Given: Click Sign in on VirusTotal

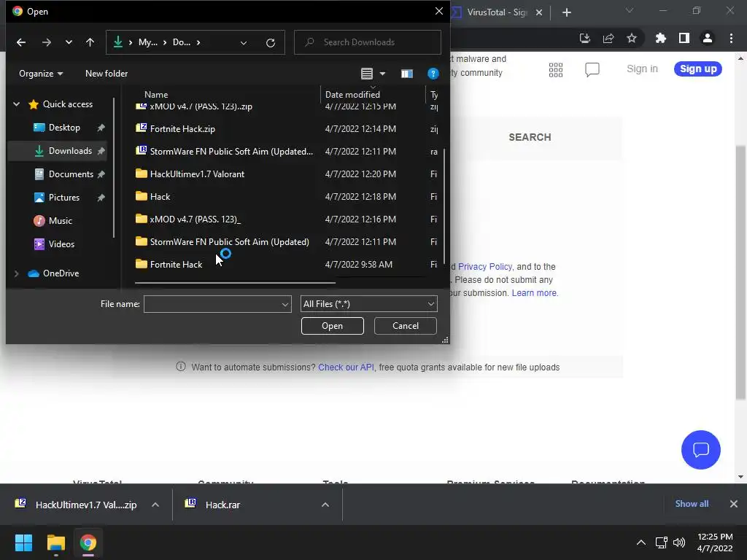Looking at the screenshot, I should [642, 69].
